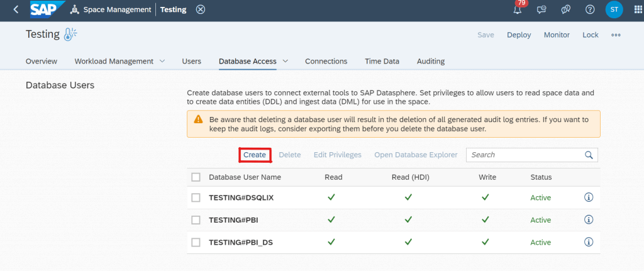The width and height of the screenshot is (644, 271).
Task: Click the Testing title in header bar
Action: pos(173,9)
